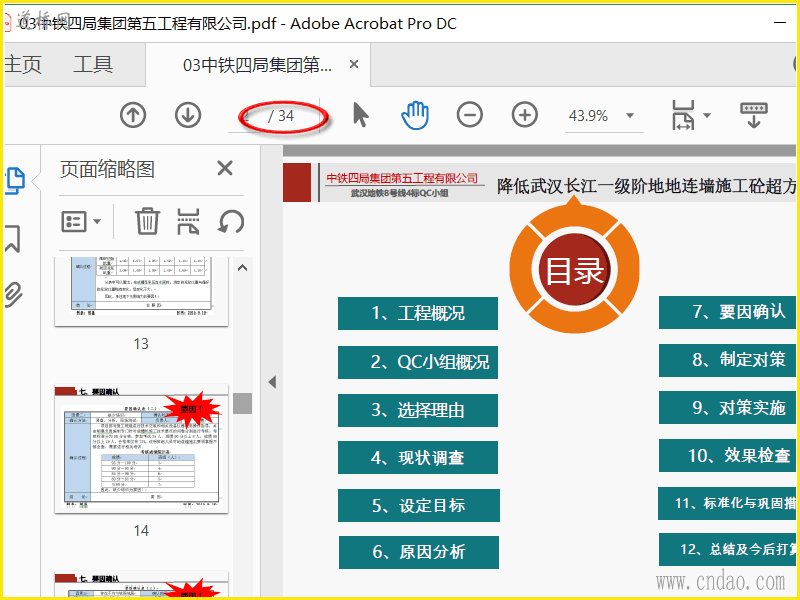
Task: Activate the hand pan tool
Action: (415, 115)
